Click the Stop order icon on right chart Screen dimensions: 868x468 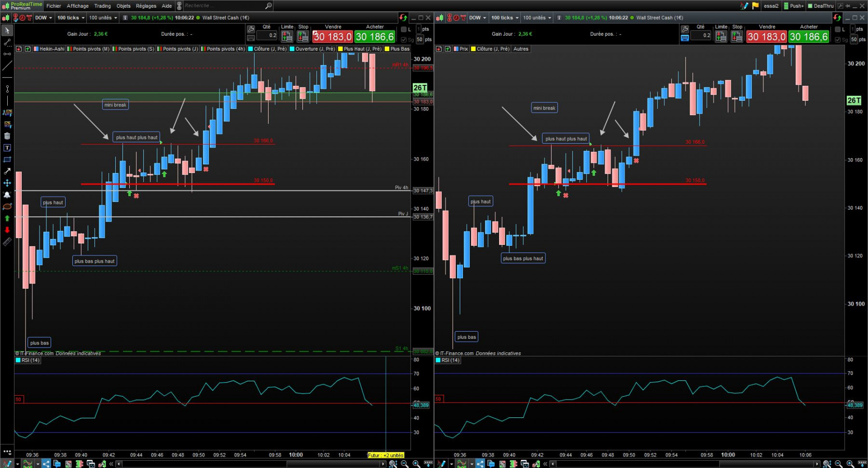tap(737, 37)
